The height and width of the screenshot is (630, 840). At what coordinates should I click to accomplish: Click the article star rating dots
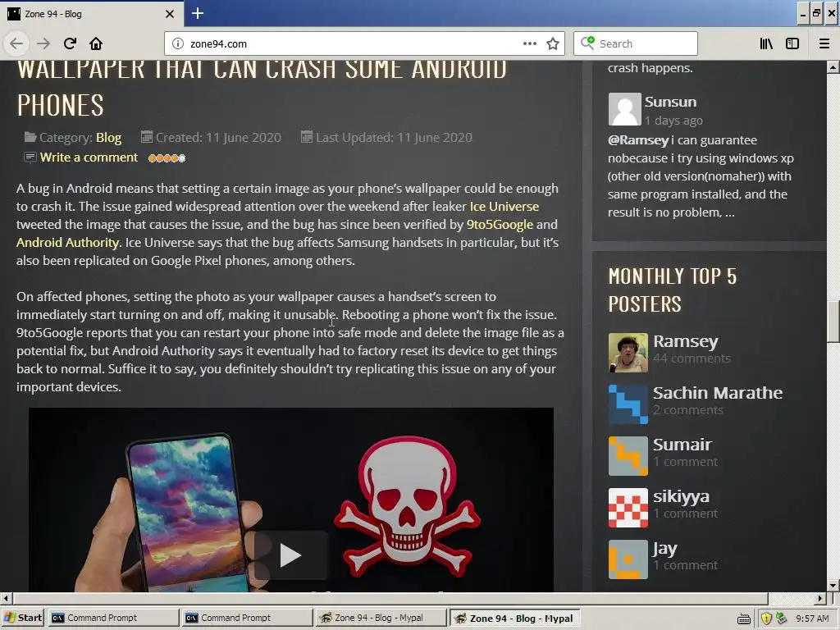167,158
